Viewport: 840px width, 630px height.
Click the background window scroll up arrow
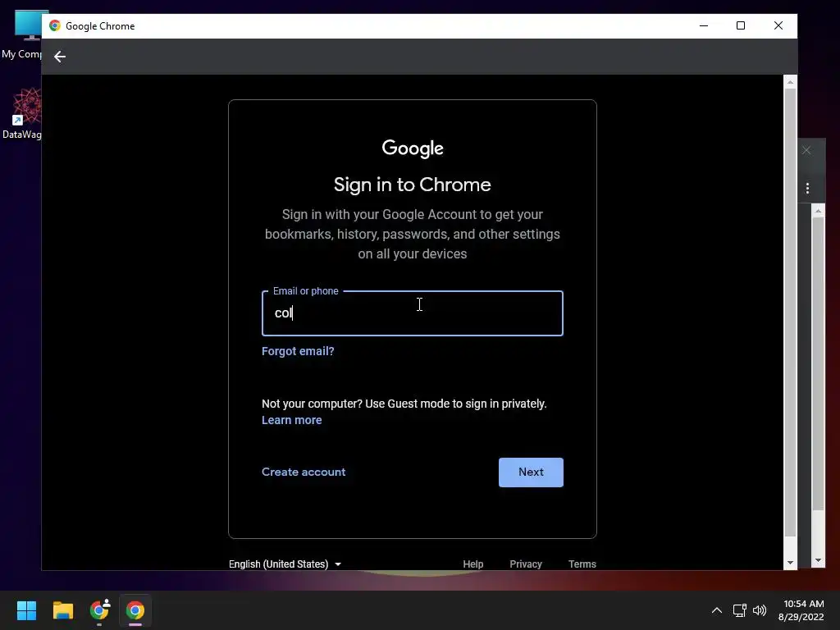[818, 211]
